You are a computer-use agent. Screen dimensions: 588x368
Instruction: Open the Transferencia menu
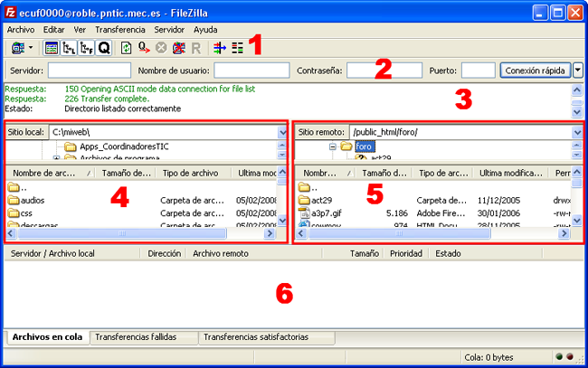119,30
